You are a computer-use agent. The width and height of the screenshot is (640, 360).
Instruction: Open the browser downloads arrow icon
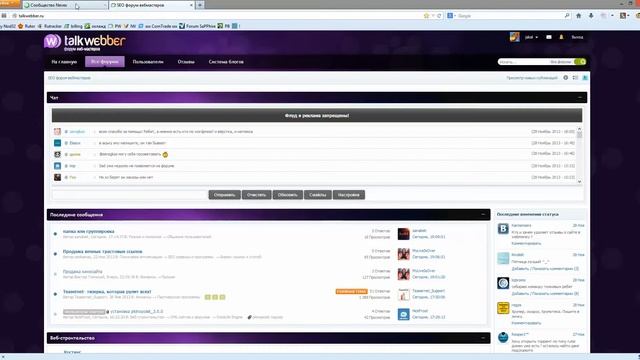click(591, 16)
